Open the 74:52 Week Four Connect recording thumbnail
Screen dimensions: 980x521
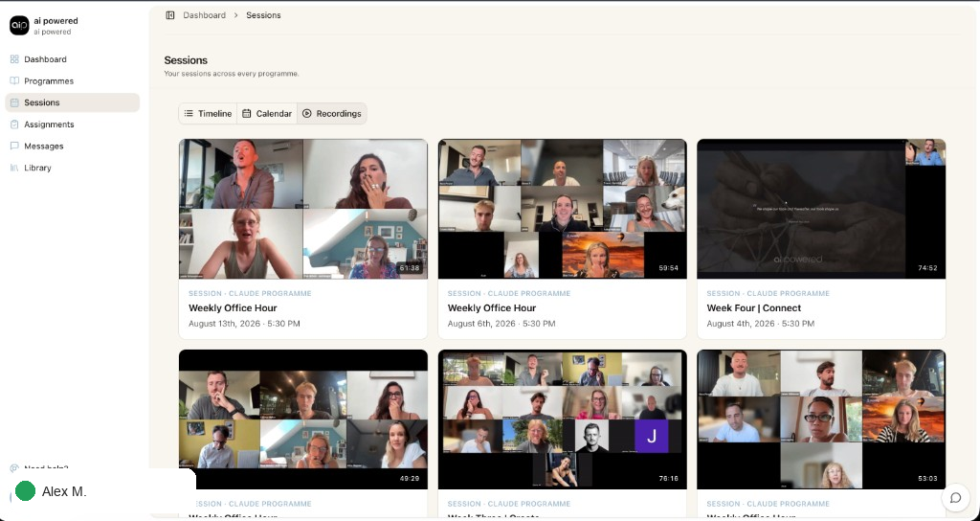pos(821,209)
